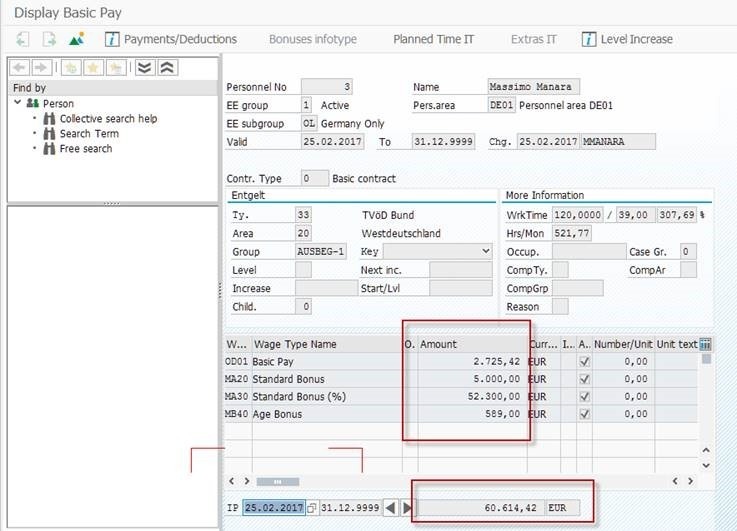
Task: Click the next record icon in toolbar
Action: point(49,39)
